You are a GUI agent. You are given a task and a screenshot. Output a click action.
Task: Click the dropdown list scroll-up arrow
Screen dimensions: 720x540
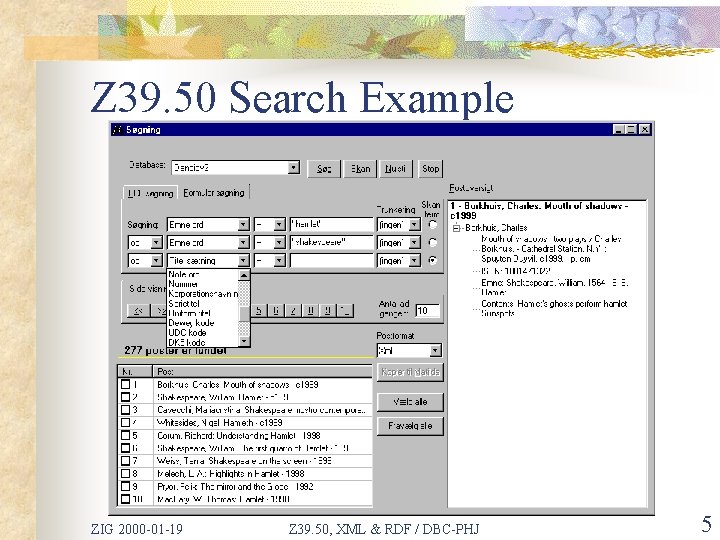[x=244, y=275]
